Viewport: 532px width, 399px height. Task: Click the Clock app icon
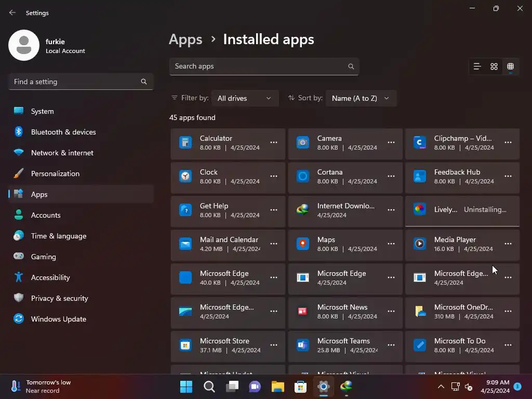[x=185, y=176]
